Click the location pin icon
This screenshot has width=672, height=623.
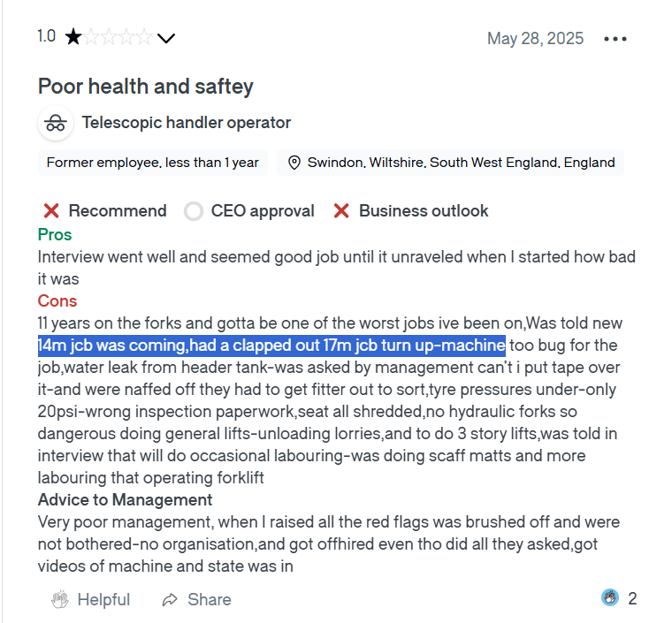(294, 163)
